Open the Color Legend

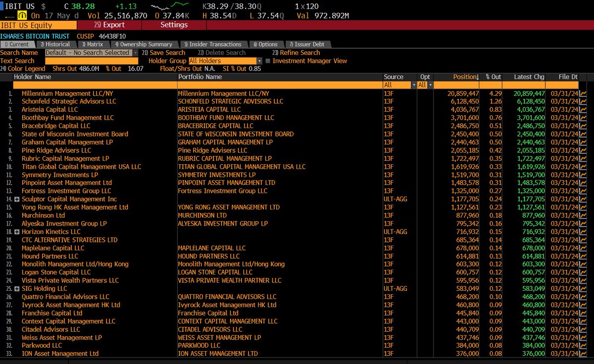click(x=22, y=69)
